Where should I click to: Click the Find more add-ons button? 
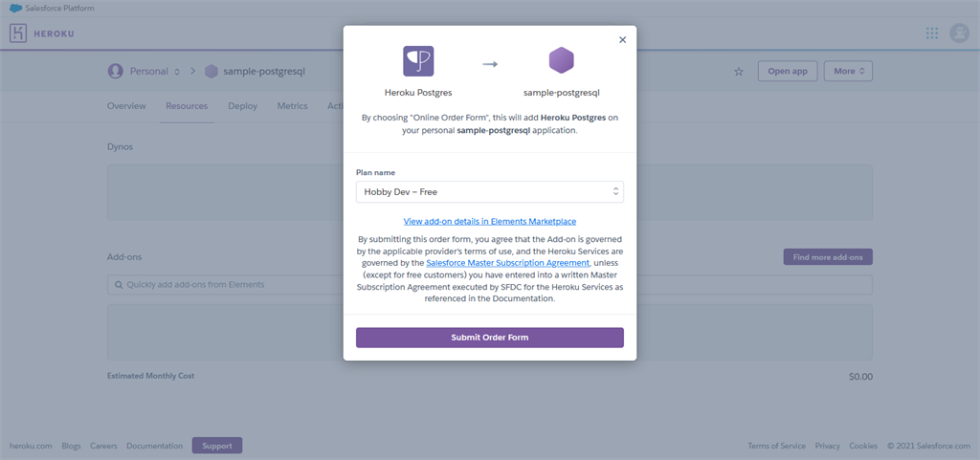828,256
